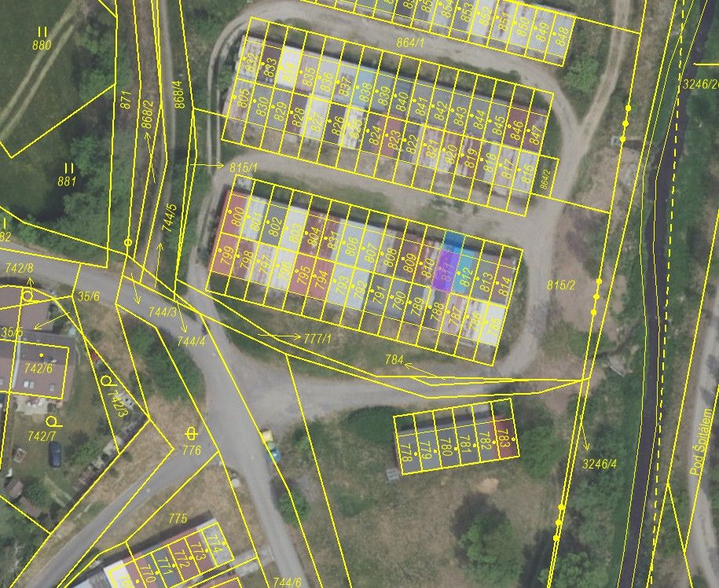Click the 880 parcel label
Viewport: 719px width, 588px height.
(x=42, y=45)
